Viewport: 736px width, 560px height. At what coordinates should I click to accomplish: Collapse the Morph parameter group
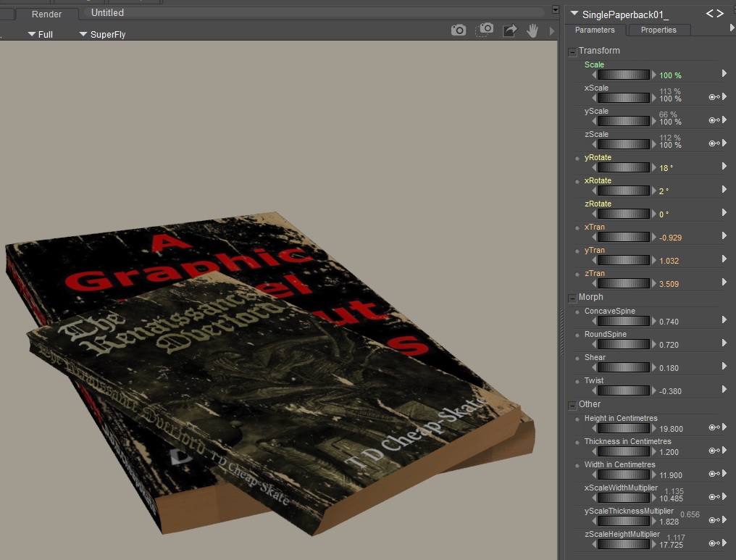coord(572,298)
